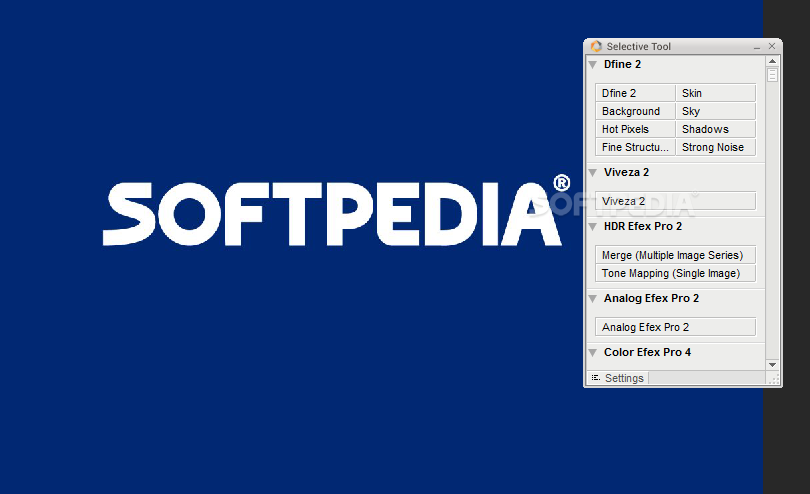810x494 pixels.
Task: Start Tone Mapping (Single Image)
Action: pos(676,273)
